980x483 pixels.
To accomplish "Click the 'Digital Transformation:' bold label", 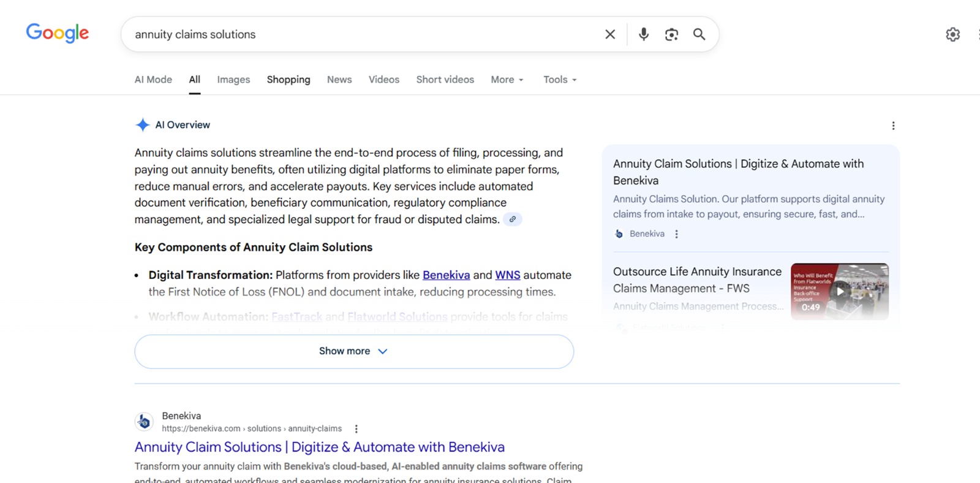I will [211, 275].
